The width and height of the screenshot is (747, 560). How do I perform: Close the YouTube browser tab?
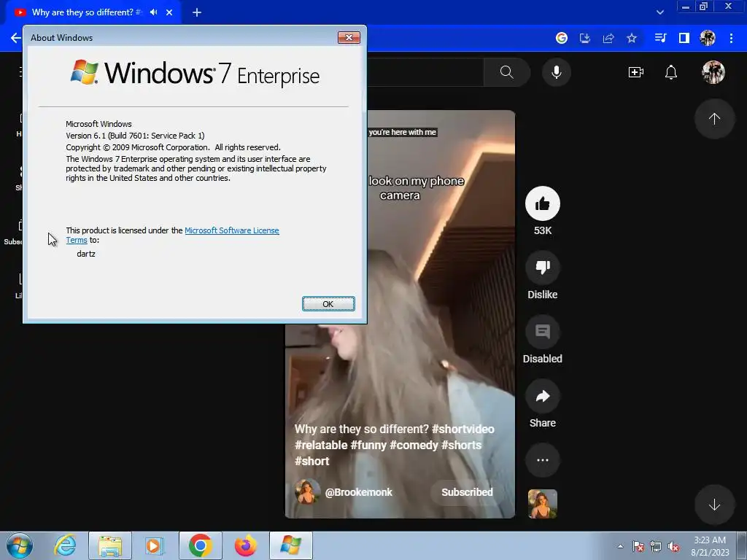[169, 12]
